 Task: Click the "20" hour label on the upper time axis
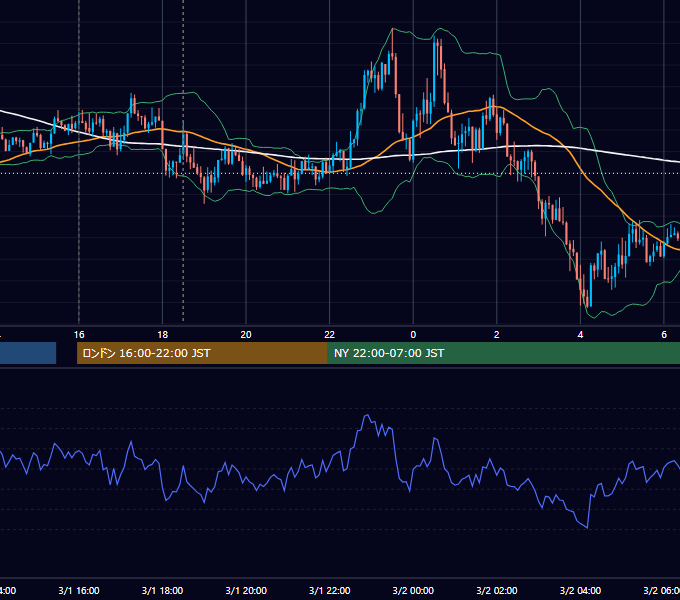pos(246,335)
